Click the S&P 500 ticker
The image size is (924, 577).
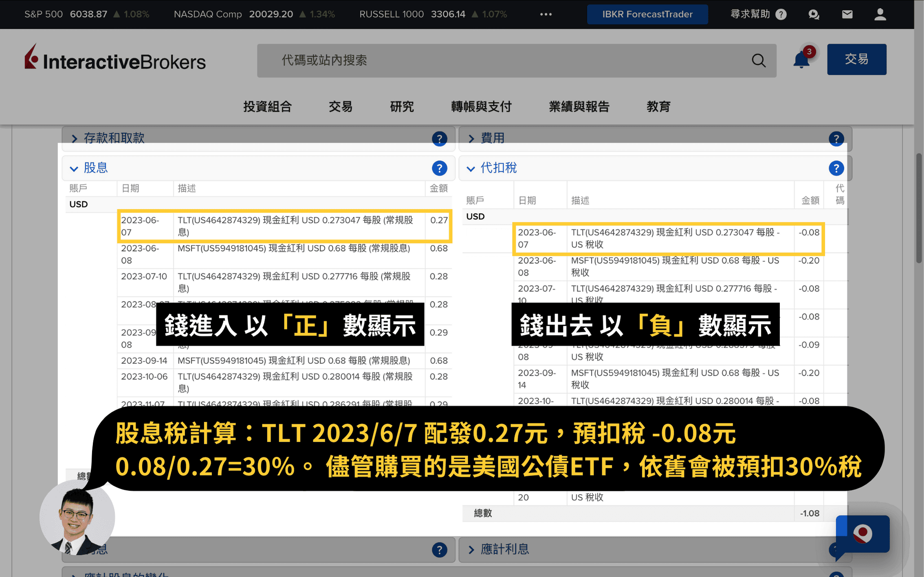[86, 14]
